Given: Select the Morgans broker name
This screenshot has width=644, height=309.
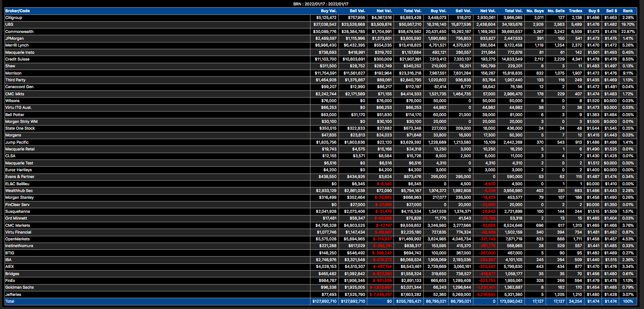Looking at the screenshot, I should pos(13,135).
